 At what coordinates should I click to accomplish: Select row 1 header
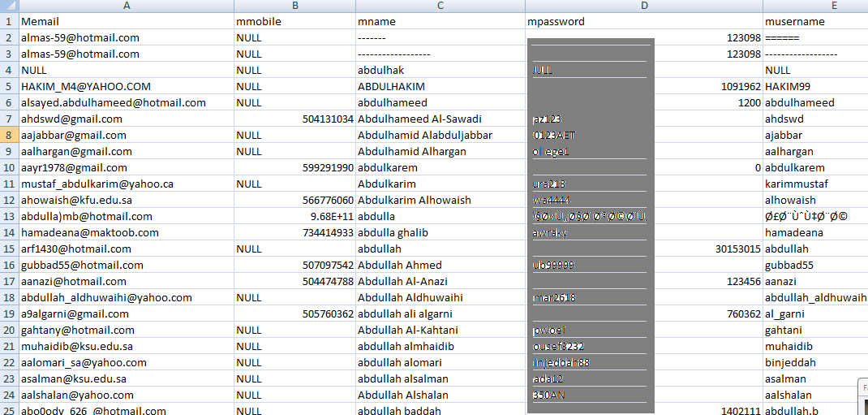click(x=10, y=22)
